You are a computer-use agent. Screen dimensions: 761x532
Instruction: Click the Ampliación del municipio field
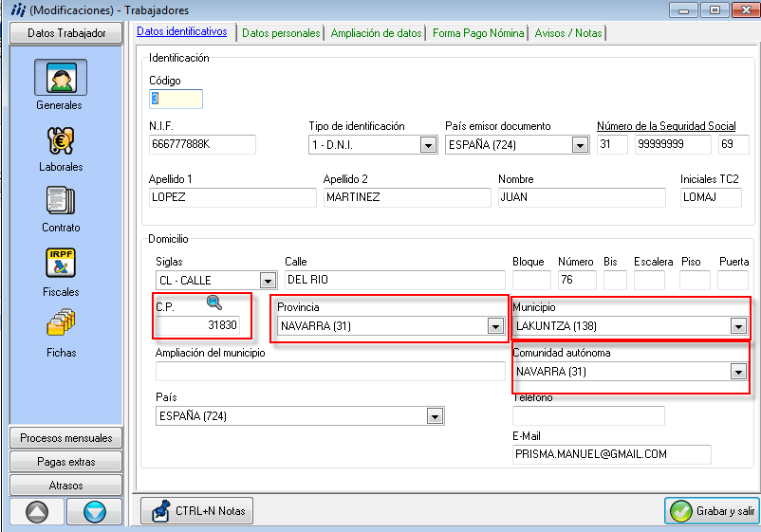click(330, 372)
